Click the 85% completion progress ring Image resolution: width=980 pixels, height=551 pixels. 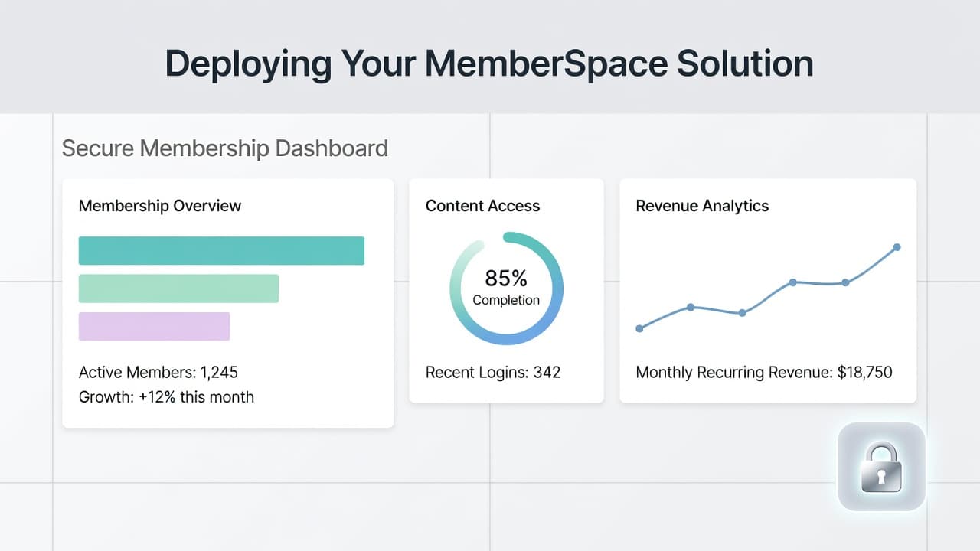click(506, 289)
